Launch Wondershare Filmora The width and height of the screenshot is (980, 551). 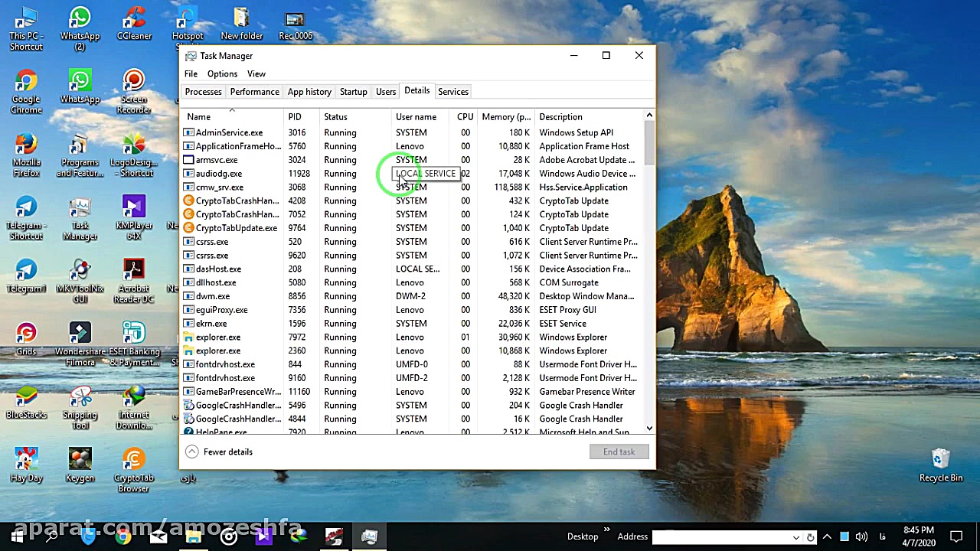(x=80, y=333)
